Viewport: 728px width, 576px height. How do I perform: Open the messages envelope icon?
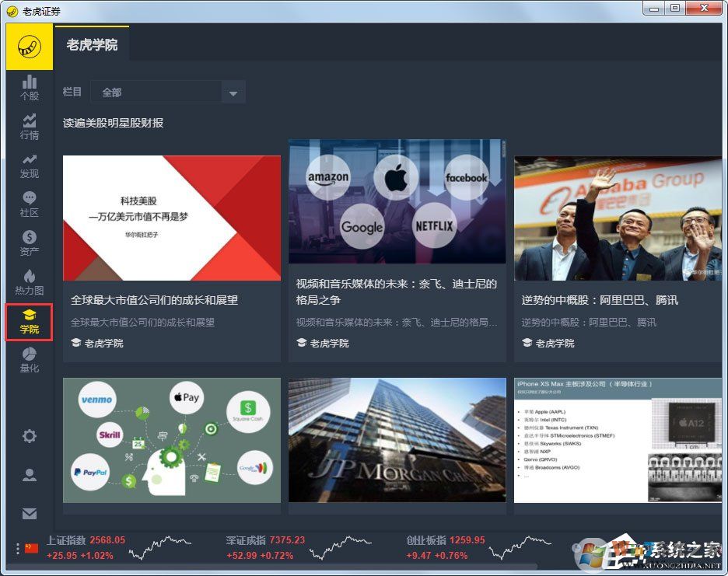[29, 514]
